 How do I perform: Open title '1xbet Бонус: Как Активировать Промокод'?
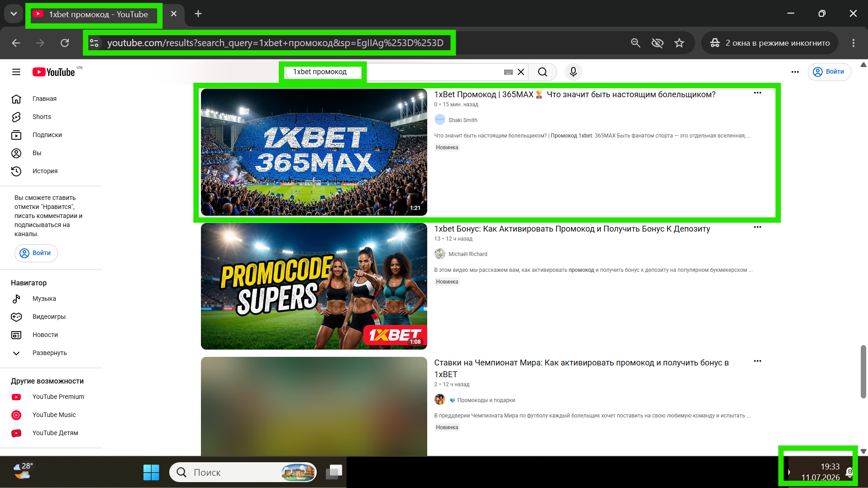[x=572, y=229]
